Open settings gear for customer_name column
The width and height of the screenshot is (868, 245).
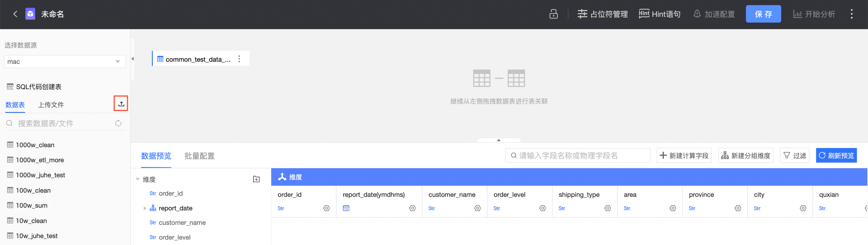click(477, 208)
